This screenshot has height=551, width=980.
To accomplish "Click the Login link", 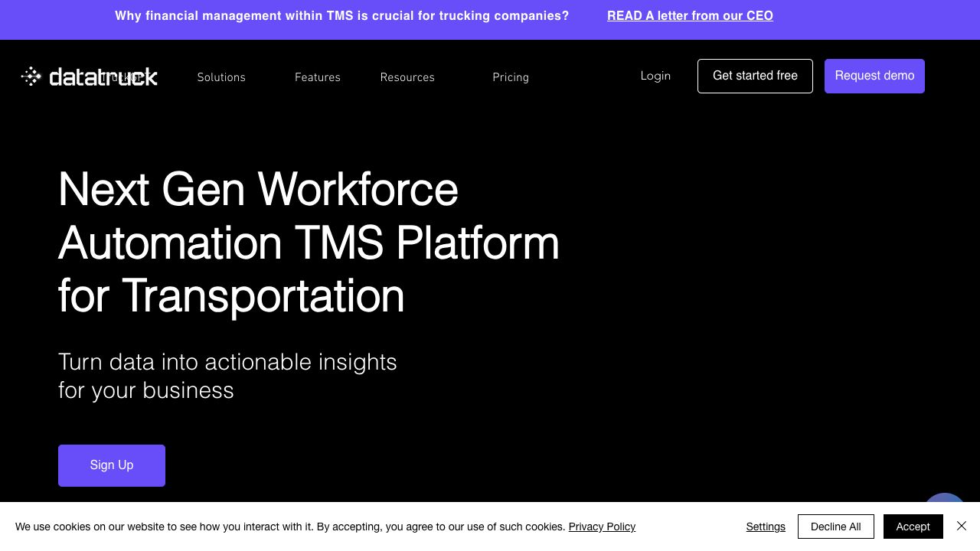I will (x=655, y=76).
